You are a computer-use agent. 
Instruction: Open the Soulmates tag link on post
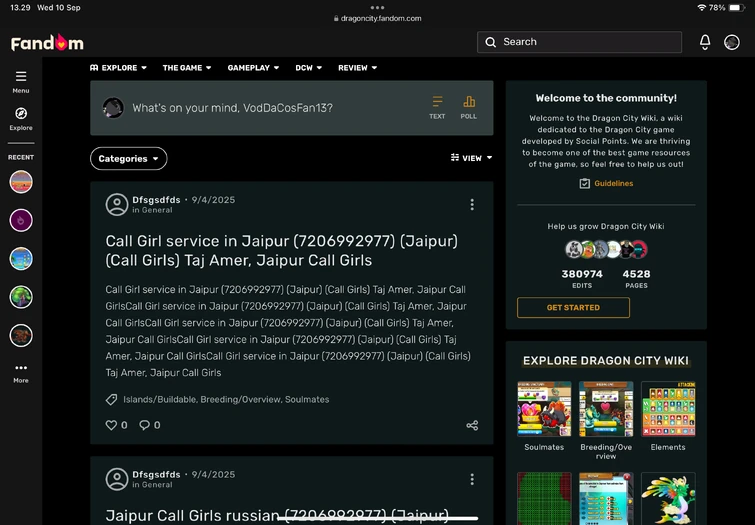click(x=307, y=399)
